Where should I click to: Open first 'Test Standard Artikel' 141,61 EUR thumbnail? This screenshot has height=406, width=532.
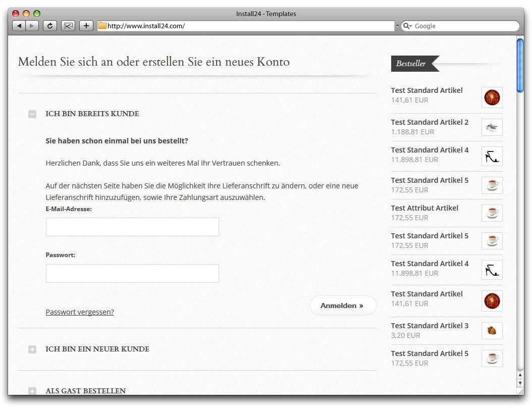tap(492, 97)
